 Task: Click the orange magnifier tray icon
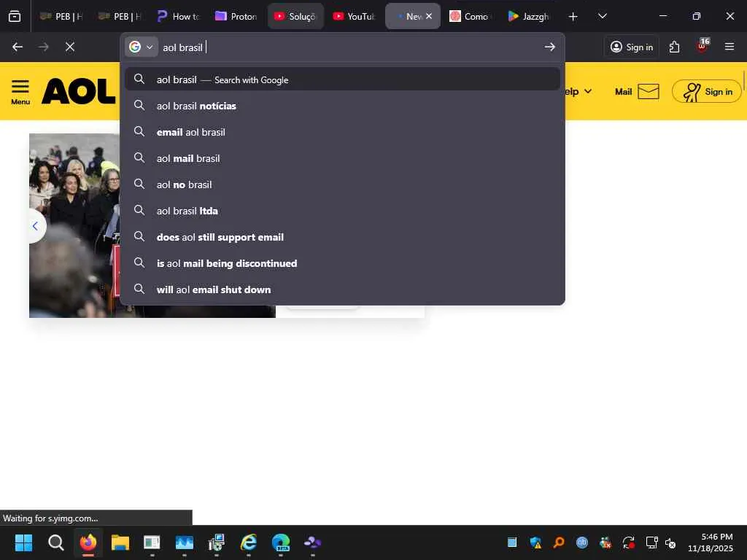(x=559, y=542)
